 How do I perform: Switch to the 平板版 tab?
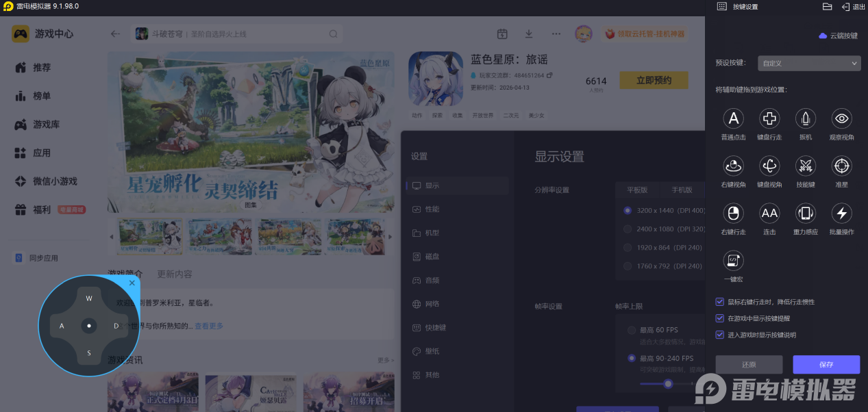tap(636, 190)
